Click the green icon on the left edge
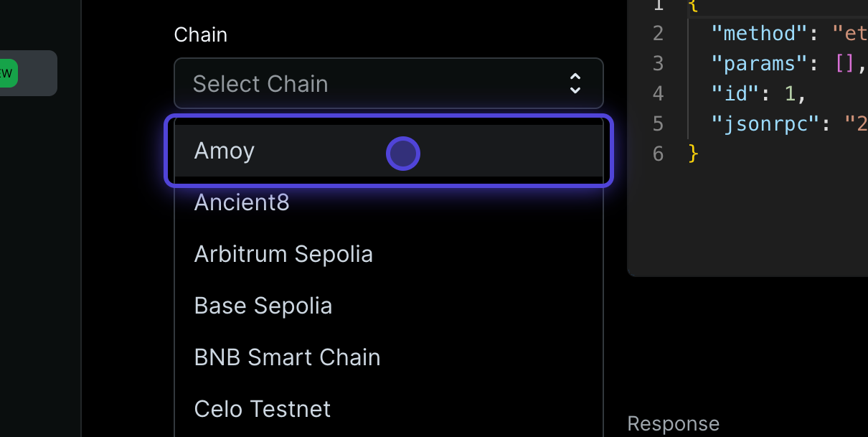868x437 pixels. click(9, 72)
